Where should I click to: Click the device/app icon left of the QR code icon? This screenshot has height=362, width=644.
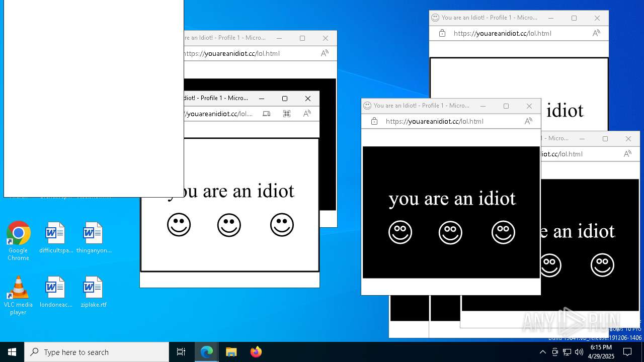click(267, 114)
